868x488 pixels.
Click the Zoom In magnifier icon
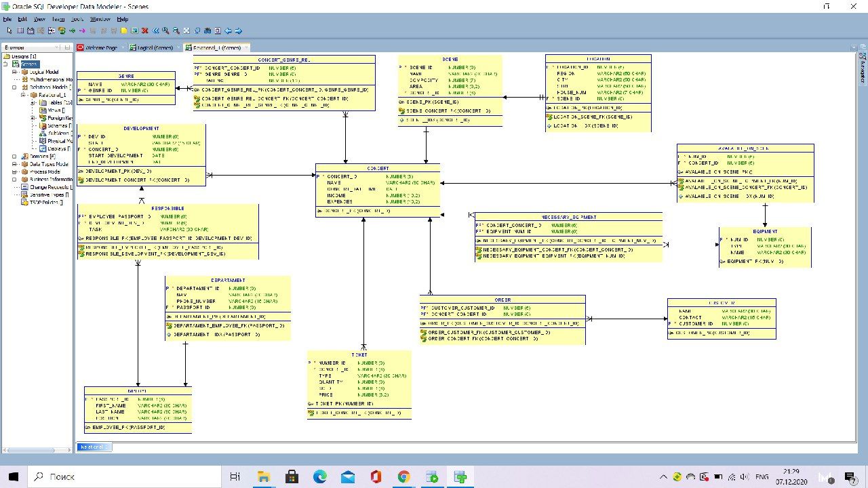[x=165, y=30]
